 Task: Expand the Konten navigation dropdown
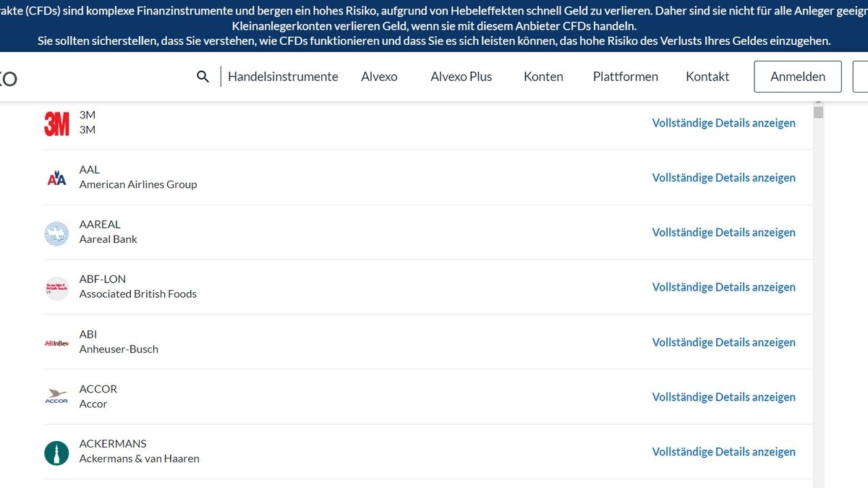pyautogui.click(x=543, y=76)
